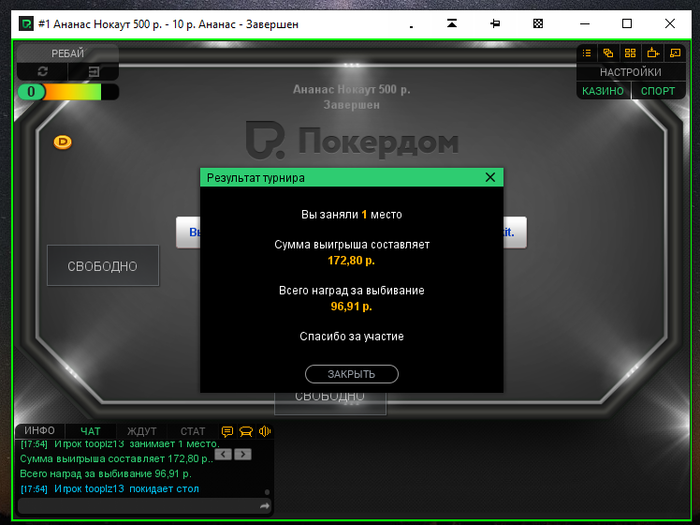Click 'Спасибо за участие' text in the dialog
Screen dimensions: 700x525
tap(351, 337)
